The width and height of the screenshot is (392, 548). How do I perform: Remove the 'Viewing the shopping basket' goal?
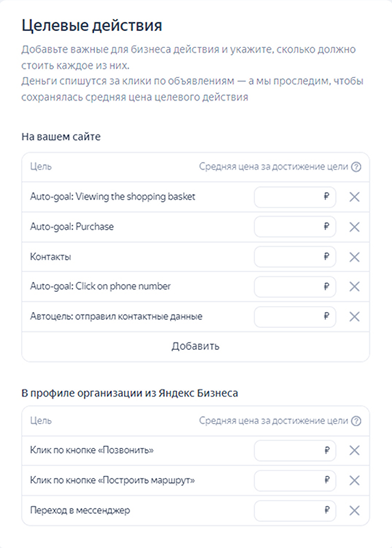(354, 197)
